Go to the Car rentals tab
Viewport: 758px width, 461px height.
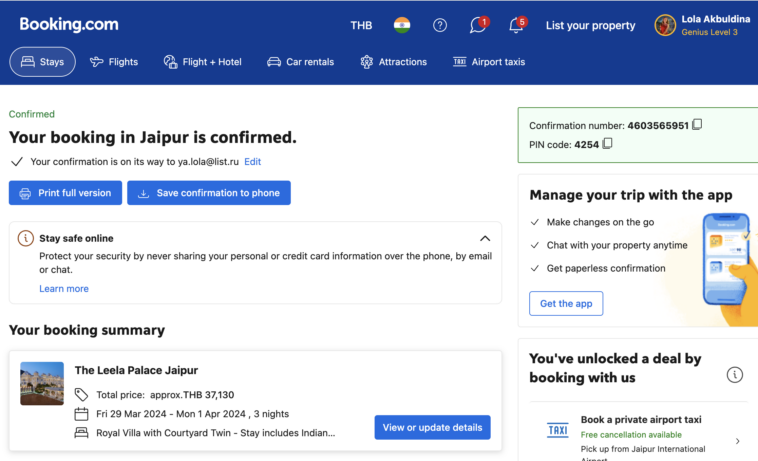pyautogui.click(x=300, y=62)
